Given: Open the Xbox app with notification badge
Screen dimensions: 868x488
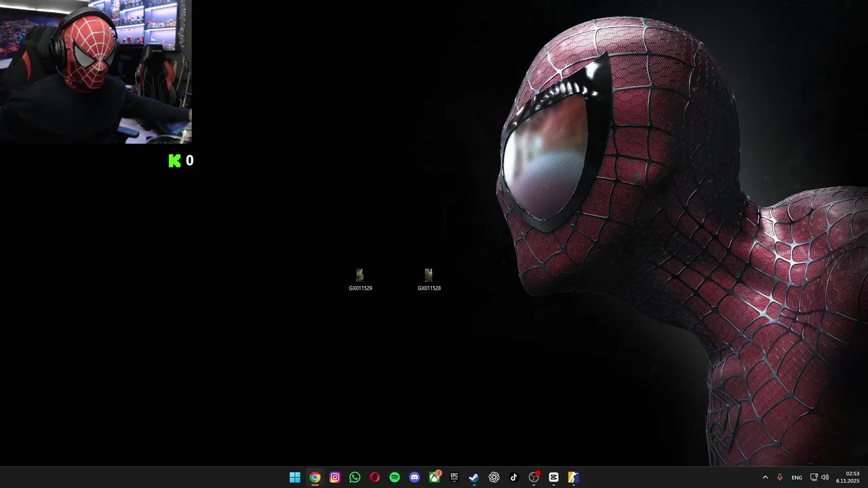Looking at the screenshot, I should click(x=435, y=476).
